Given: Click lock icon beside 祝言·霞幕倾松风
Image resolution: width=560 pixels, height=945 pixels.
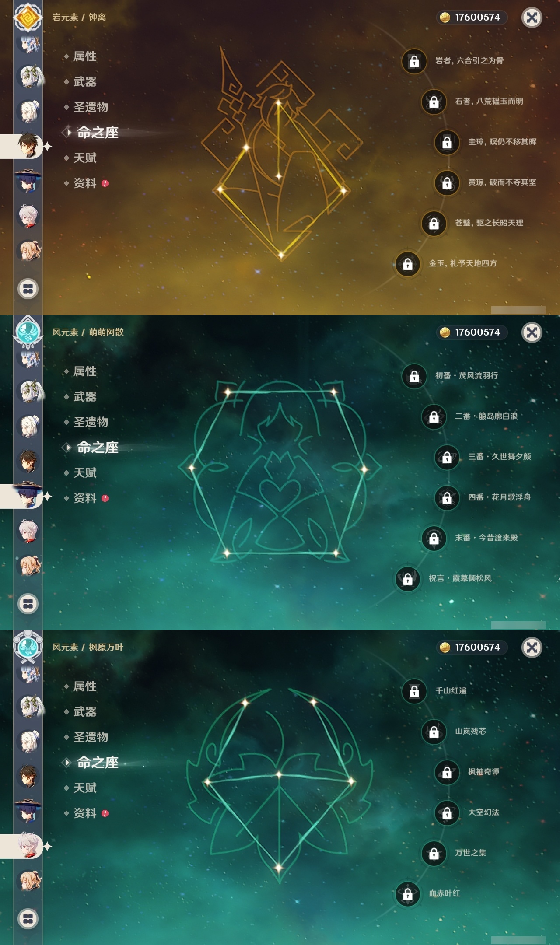Looking at the screenshot, I should click(407, 579).
